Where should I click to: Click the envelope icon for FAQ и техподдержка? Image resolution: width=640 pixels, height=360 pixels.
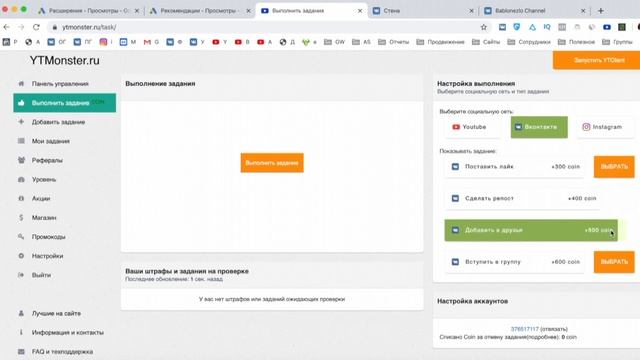[x=21, y=351]
